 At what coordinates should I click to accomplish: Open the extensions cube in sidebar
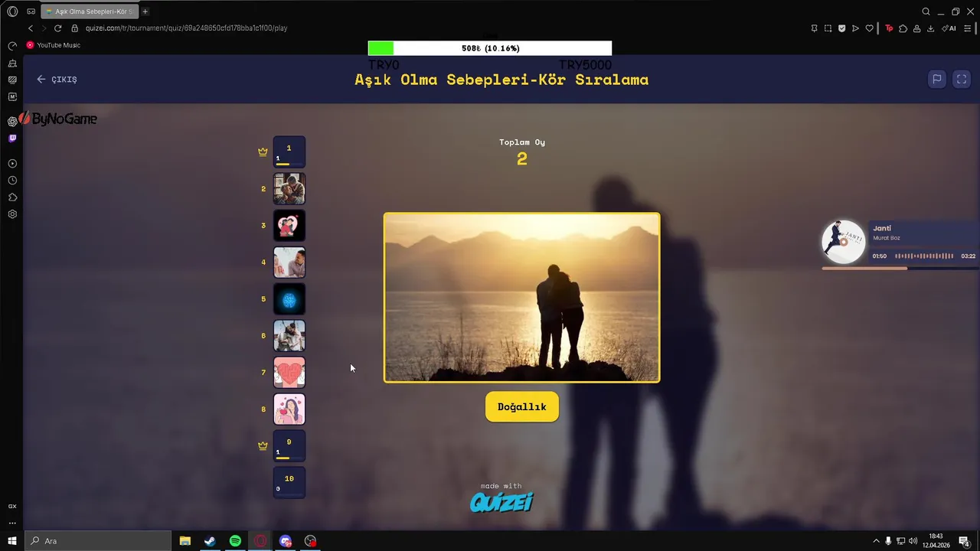[12, 197]
